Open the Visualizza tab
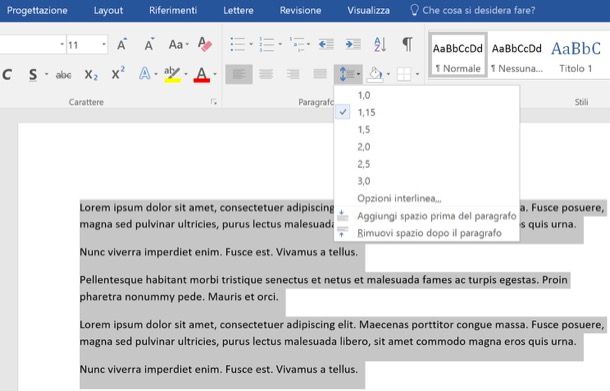Viewport: 610px width, 391px height. pyautogui.click(x=368, y=11)
